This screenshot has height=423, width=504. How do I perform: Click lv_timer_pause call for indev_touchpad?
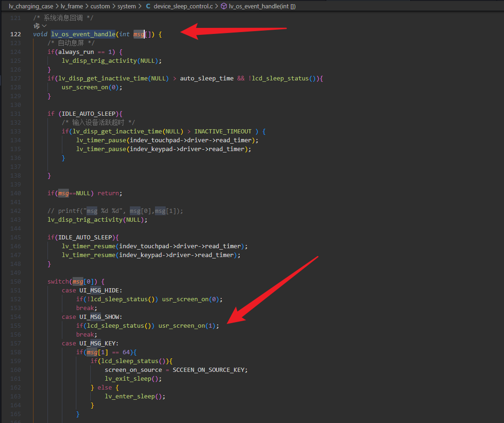point(167,140)
